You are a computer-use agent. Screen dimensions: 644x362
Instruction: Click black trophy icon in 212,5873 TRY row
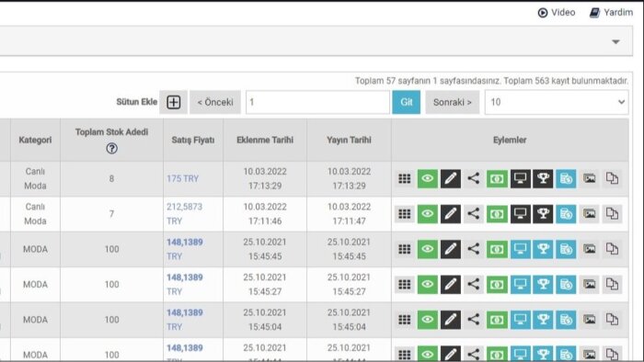click(x=544, y=213)
